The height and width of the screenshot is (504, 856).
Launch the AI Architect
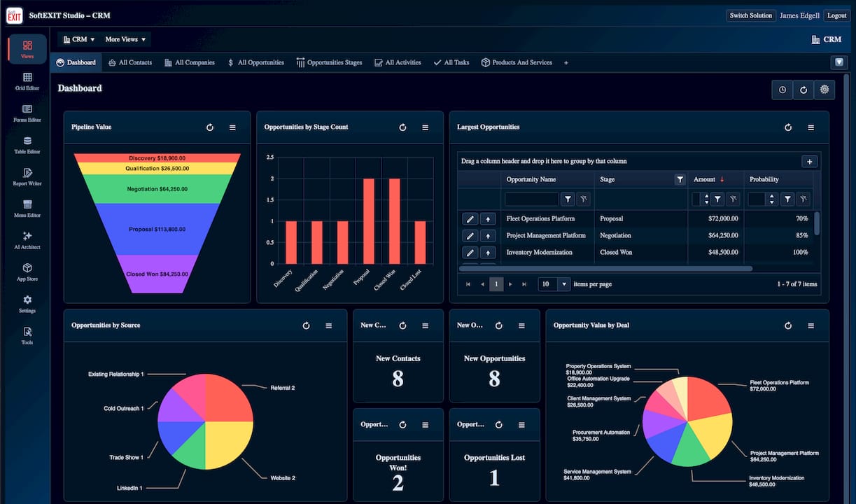pyautogui.click(x=27, y=241)
